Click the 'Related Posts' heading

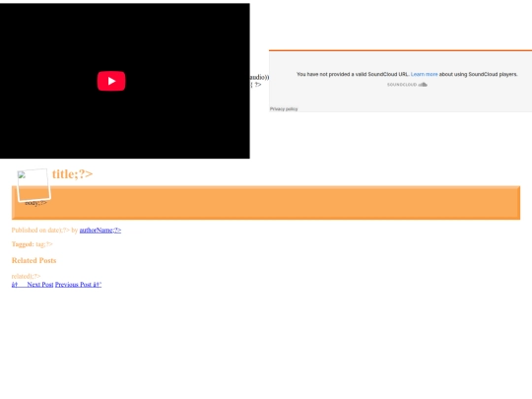click(x=33, y=260)
